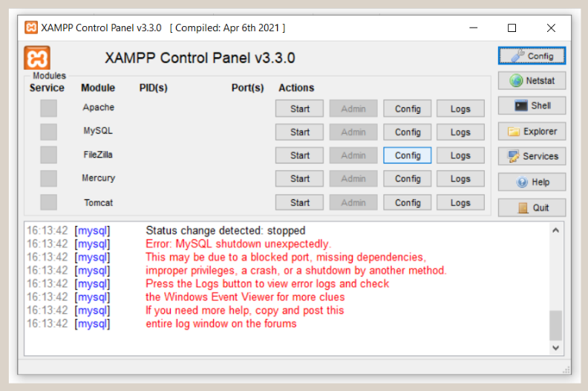Click the XAMPP logo icon in the title bar
Viewport: 588px width, 391px height.
click(x=31, y=28)
